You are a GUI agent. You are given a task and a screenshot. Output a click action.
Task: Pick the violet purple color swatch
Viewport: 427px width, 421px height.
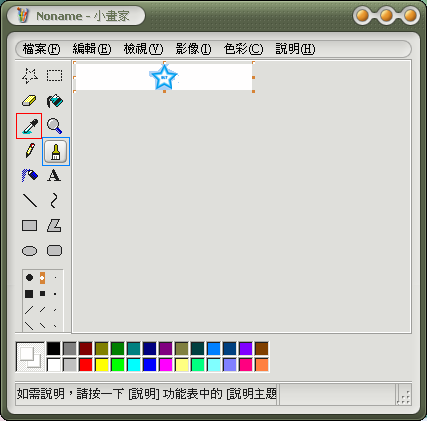pos(246,349)
